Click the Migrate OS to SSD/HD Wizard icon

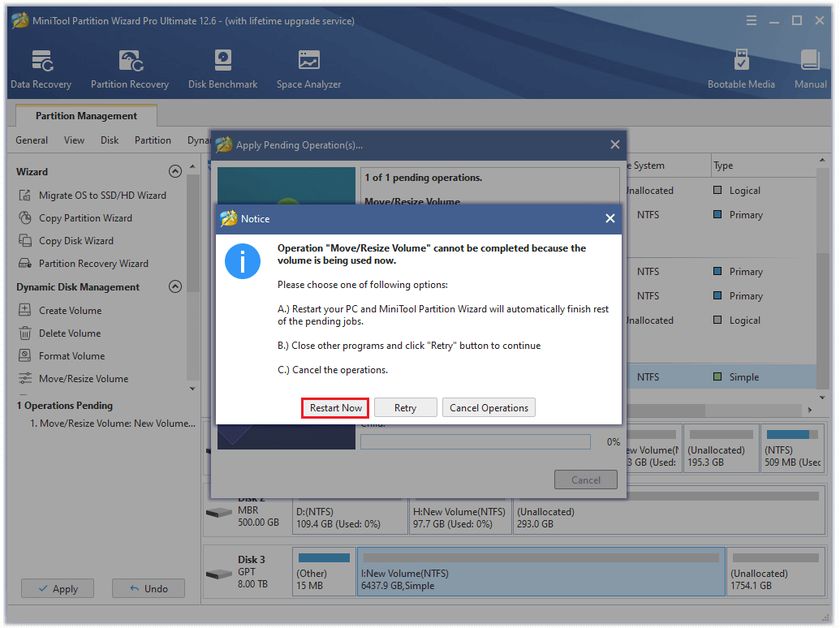pos(24,195)
